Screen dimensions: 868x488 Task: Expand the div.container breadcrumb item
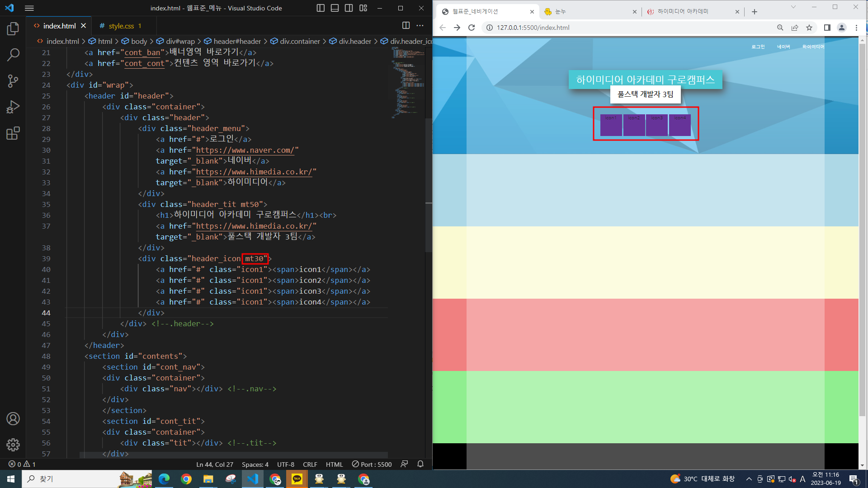[299, 41]
